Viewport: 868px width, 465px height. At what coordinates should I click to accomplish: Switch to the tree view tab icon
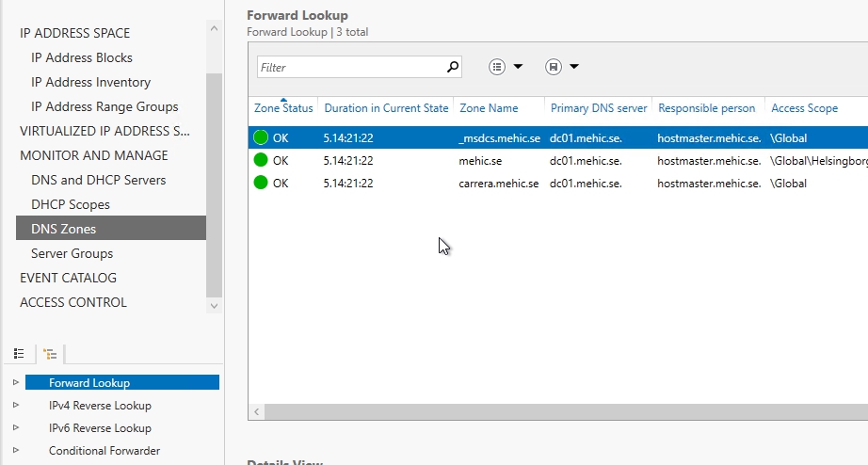tap(50, 354)
